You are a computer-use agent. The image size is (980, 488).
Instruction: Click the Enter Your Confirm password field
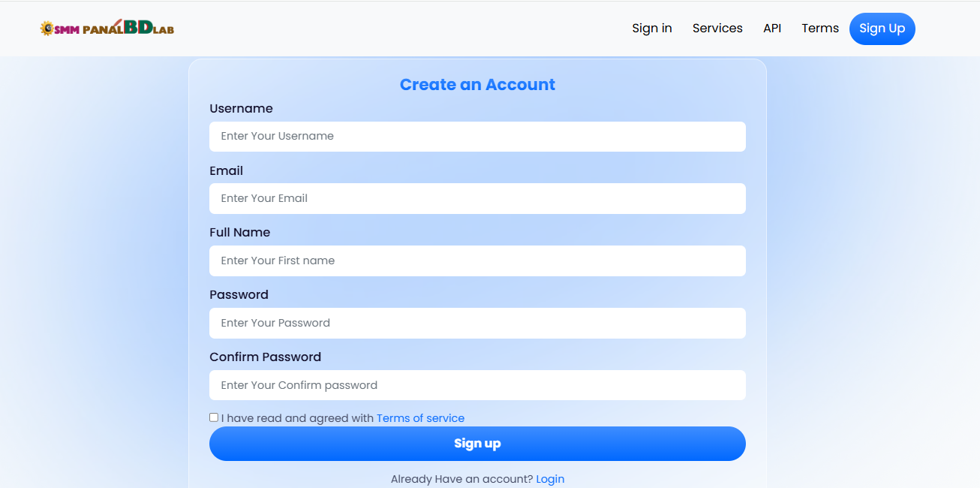(477, 386)
